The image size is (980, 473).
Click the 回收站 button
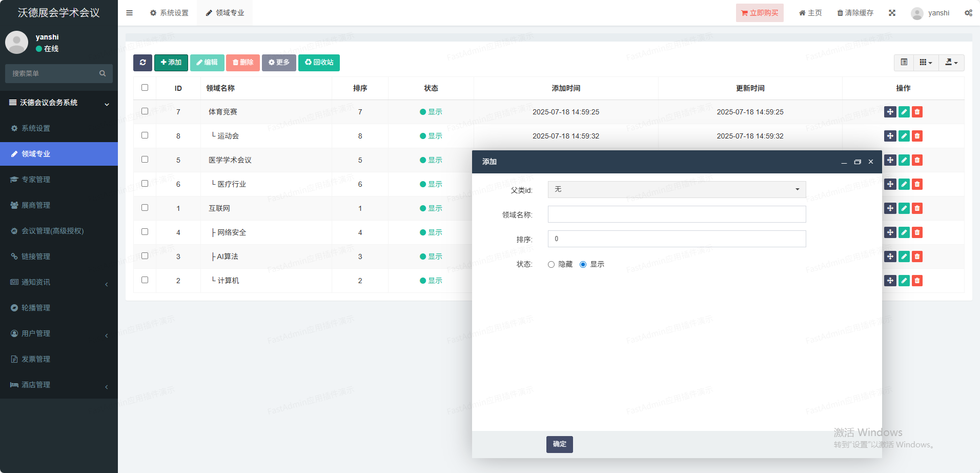pos(319,63)
